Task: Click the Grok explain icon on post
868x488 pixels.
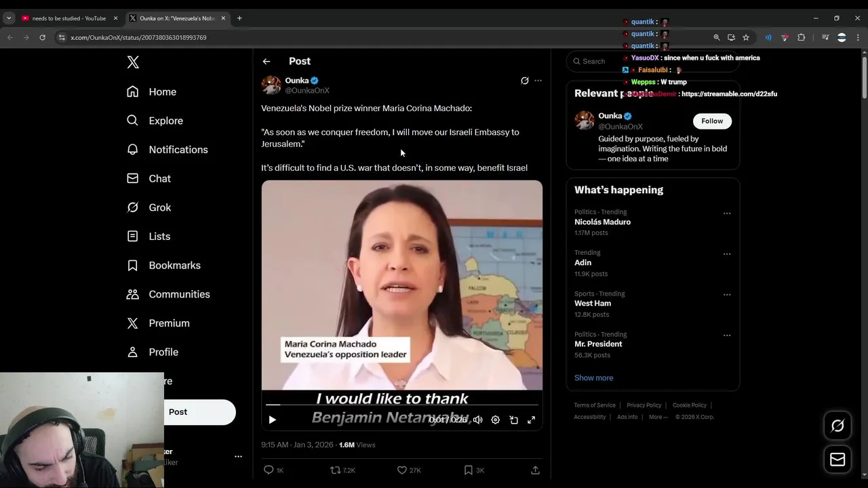Action: tap(525, 81)
